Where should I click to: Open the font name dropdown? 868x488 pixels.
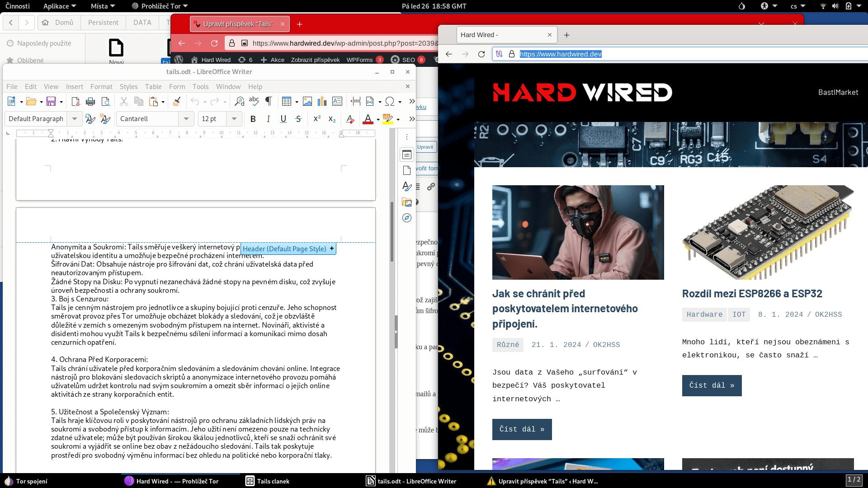pos(186,119)
